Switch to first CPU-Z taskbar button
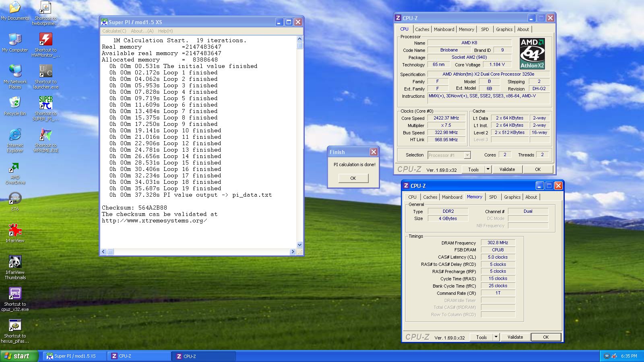644x362 pixels. click(139, 356)
